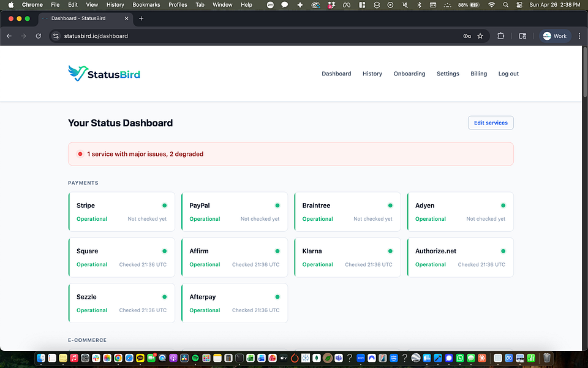Screen dimensions: 588x368
Task: Select the Authorize.net status card
Action: point(460,257)
